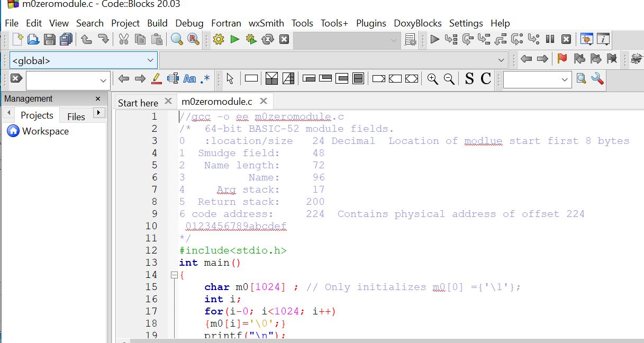Close the m0zeromodule.c editor tab
The width and height of the screenshot is (644, 343).
click(264, 101)
